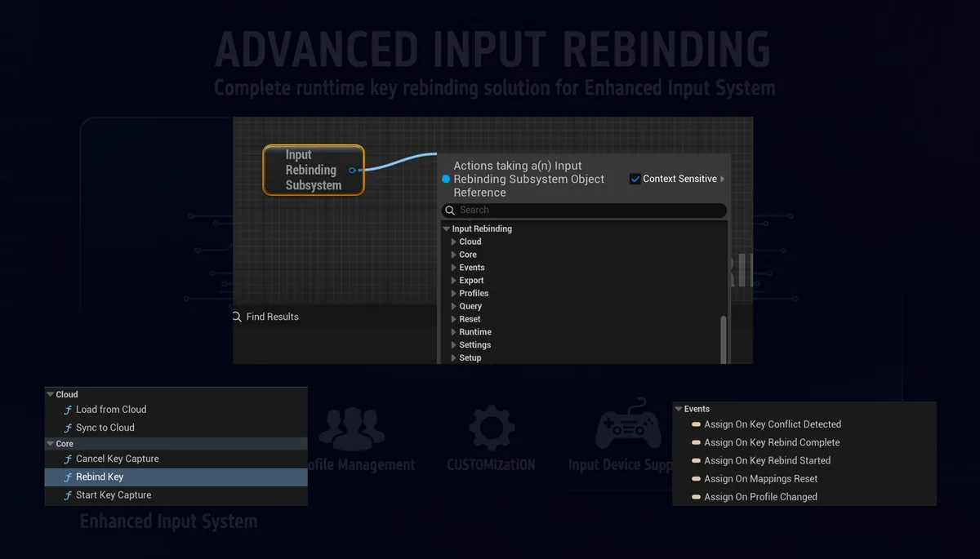Click the function icon beside Rebind Key
This screenshot has width=980, height=559.
click(68, 477)
